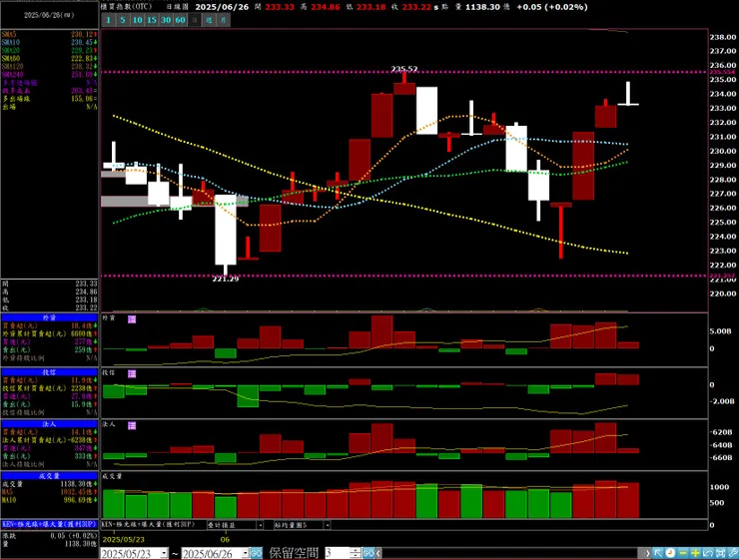Viewport: 739px width, 560px height.
Task: Open the 外資 panel settings icon
Action: (132, 319)
